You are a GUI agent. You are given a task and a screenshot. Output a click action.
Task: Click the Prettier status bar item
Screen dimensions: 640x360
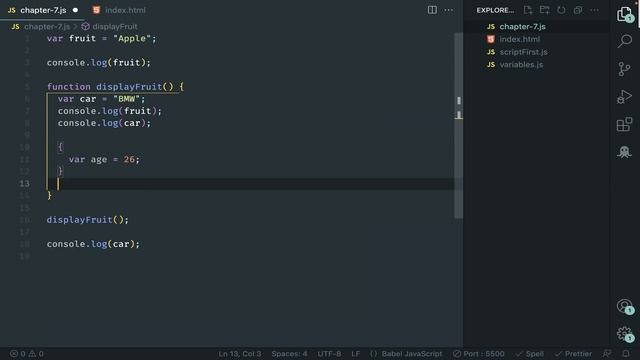click(573, 353)
